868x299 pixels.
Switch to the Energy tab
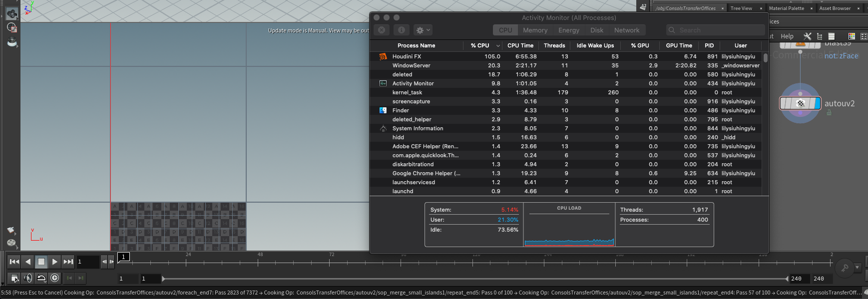(569, 30)
